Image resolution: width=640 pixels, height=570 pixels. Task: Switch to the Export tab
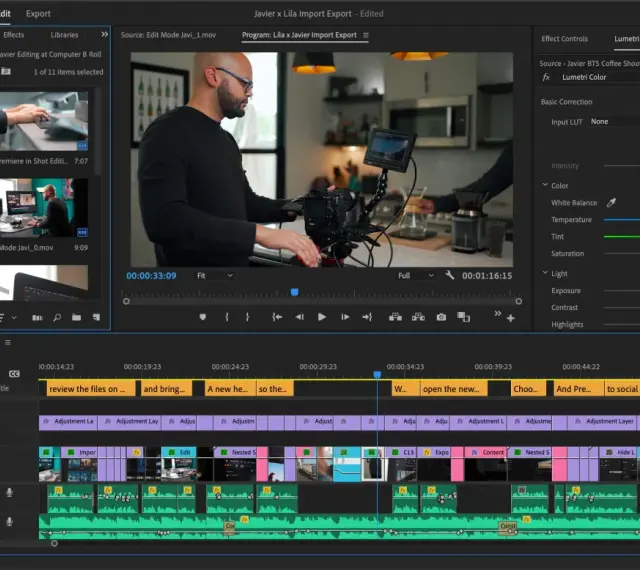(38, 13)
